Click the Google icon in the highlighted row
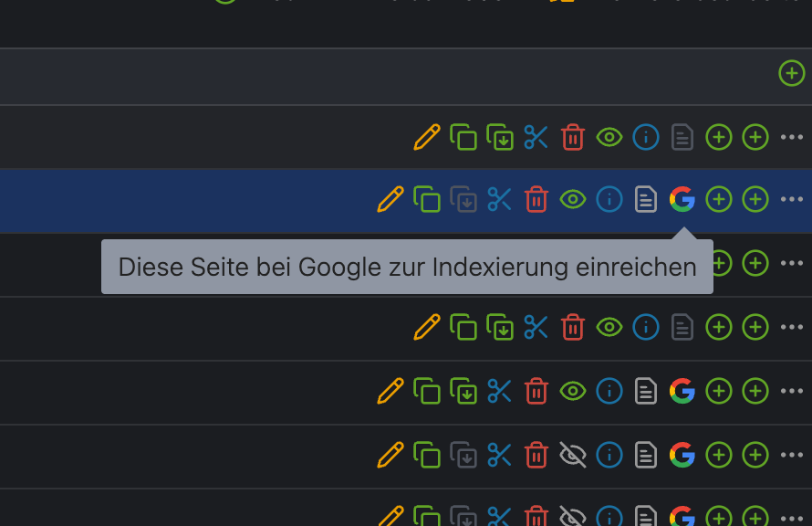The height and width of the screenshot is (526, 812). point(682,199)
